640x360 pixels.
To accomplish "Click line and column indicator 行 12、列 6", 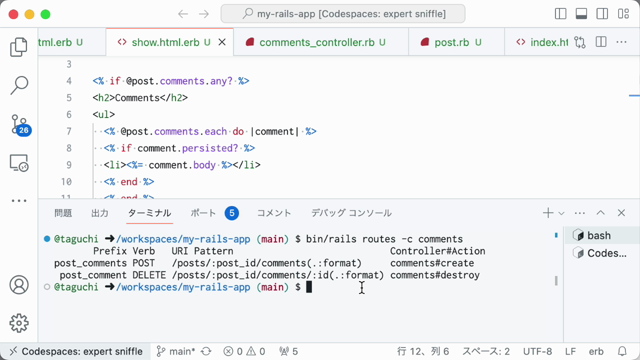I will pyautogui.click(x=423, y=351).
